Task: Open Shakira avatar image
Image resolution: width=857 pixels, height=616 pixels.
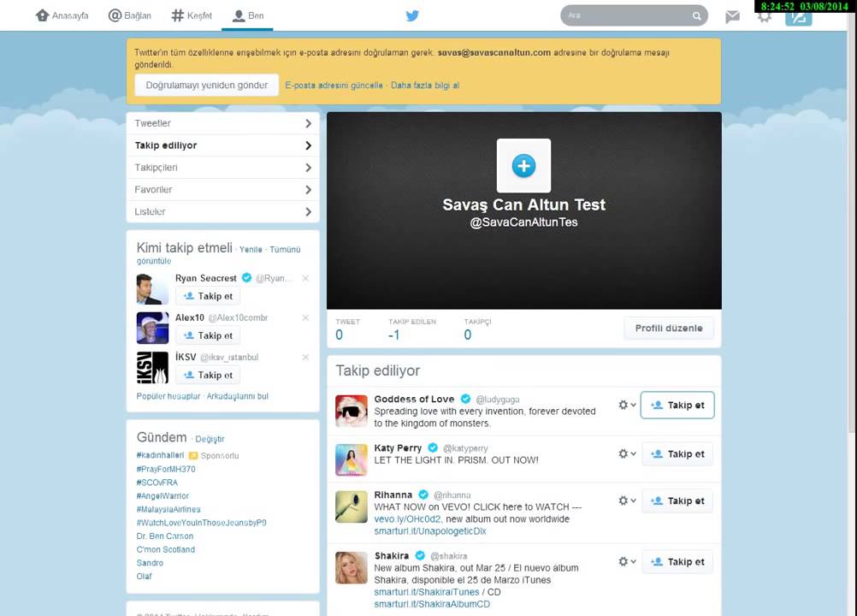Action: tap(351, 567)
